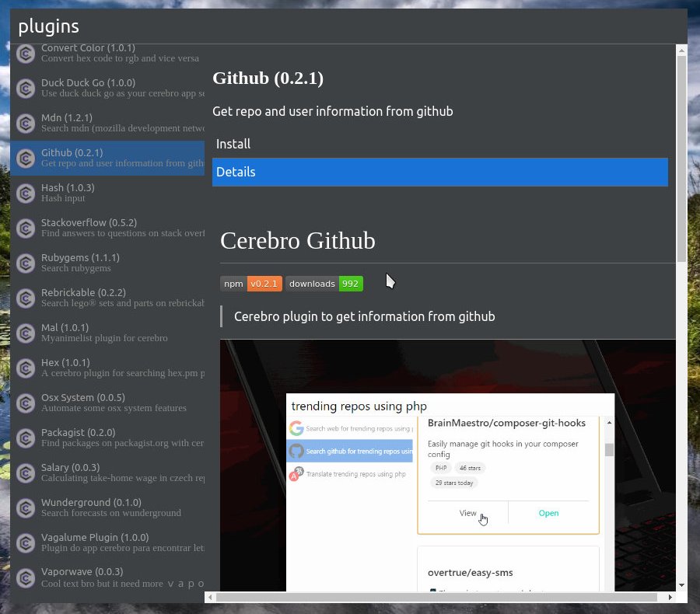Image resolution: width=700 pixels, height=614 pixels.
Task: Click 'Cerebro plugin to get information from github' text
Action: point(364,316)
